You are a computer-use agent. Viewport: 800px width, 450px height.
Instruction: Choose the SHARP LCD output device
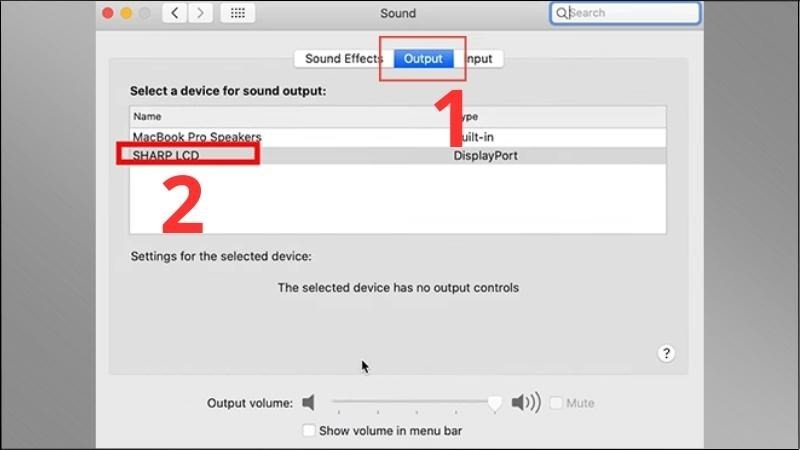click(397, 156)
